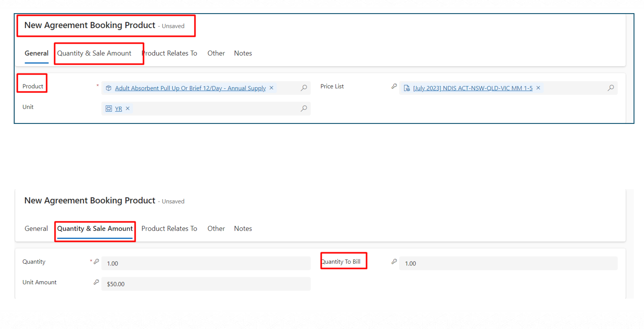Open the Other tab in the lower form

pyautogui.click(x=216, y=228)
